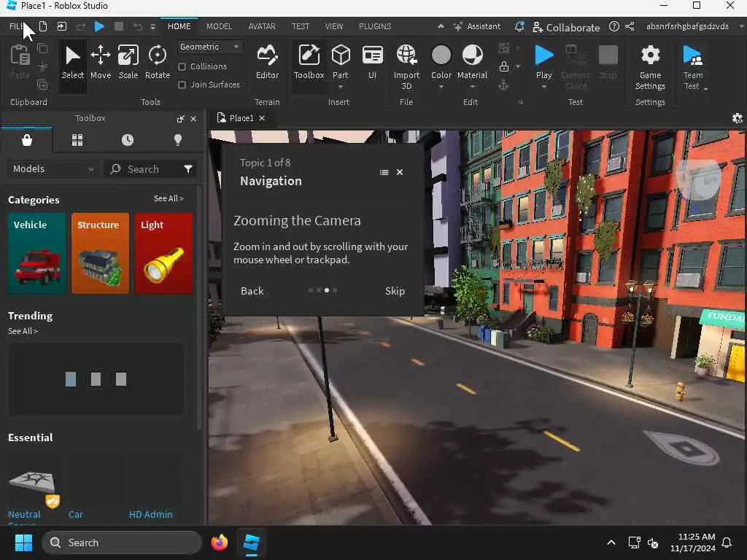The height and width of the screenshot is (560, 747).
Task: Expand the Material dropdown arrow
Action: click(x=472, y=87)
